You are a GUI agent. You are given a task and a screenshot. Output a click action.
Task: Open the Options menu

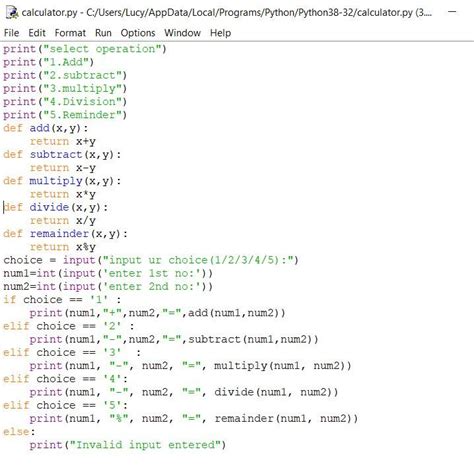(x=138, y=33)
